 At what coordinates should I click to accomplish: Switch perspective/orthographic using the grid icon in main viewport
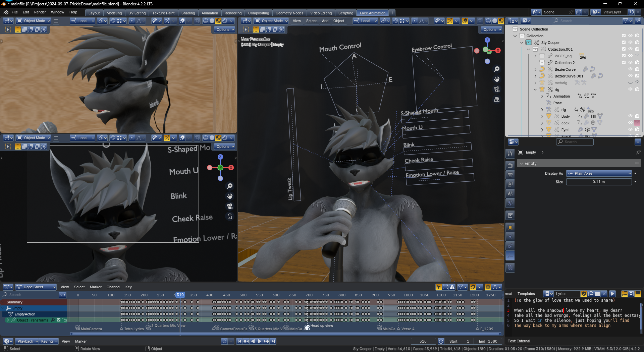497,100
